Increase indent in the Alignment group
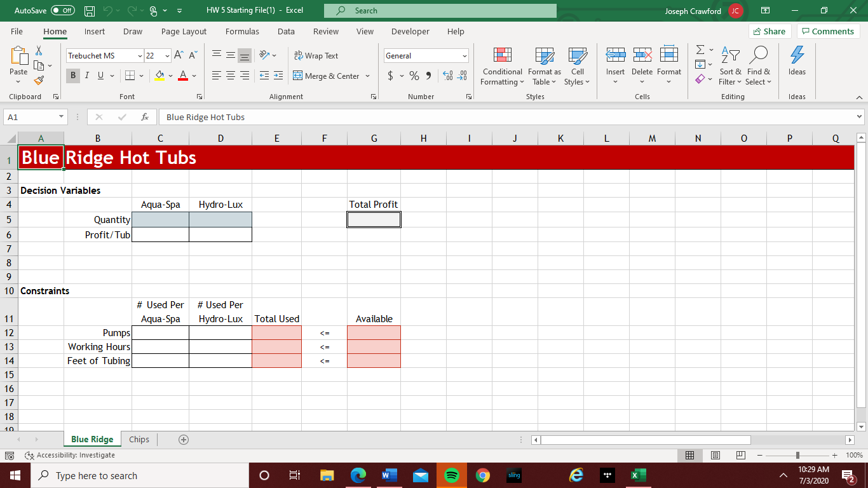 (x=278, y=76)
